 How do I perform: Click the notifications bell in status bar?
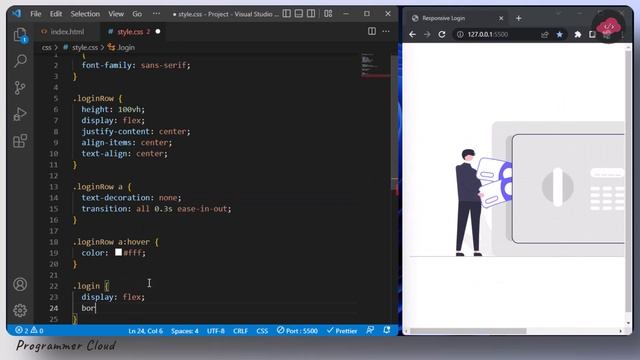(x=387, y=330)
